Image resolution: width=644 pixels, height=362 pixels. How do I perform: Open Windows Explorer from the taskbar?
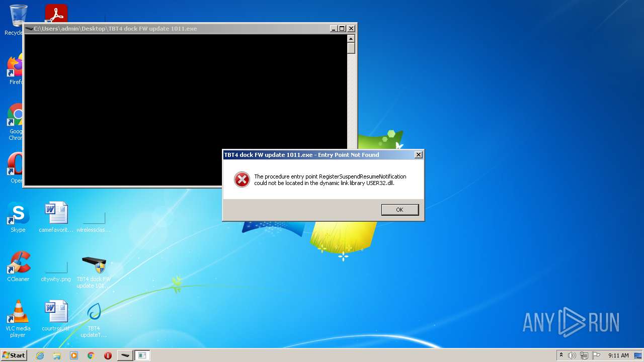pyautogui.click(x=57, y=355)
